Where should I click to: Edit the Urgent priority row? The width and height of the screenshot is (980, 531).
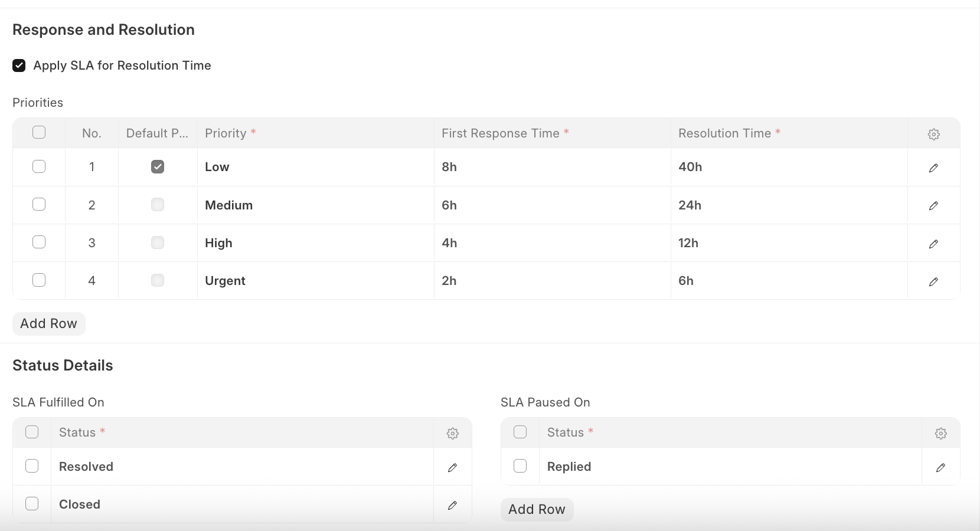pos(933,281)
